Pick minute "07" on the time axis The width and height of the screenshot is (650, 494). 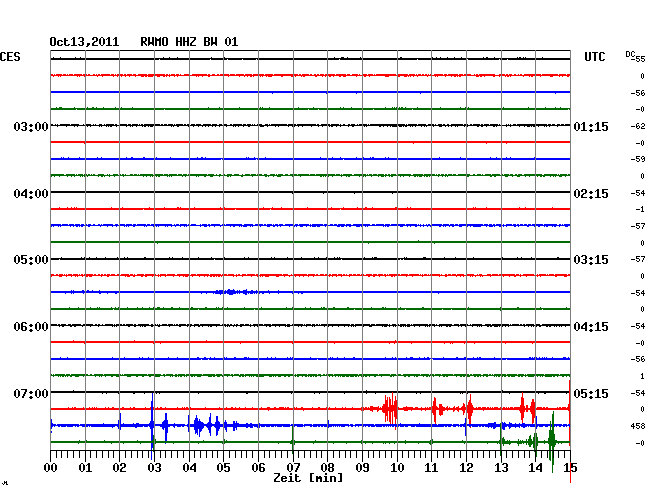pyautogui.click(x=293, y=468)
